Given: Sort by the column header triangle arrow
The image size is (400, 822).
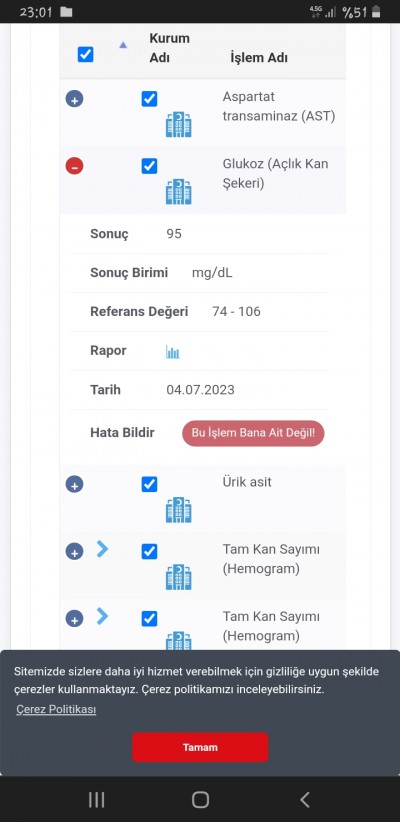Looking at the screenshot, I should click(x=123, y=46).
